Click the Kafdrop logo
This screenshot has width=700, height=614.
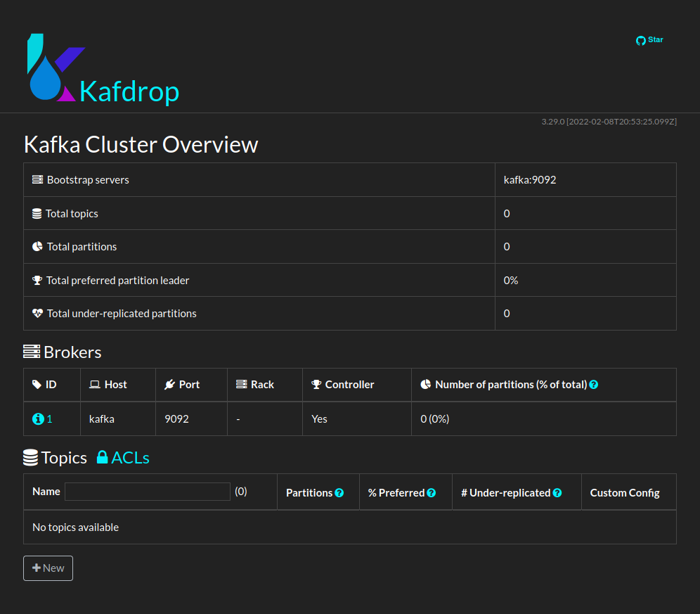[x=51, y=68]
